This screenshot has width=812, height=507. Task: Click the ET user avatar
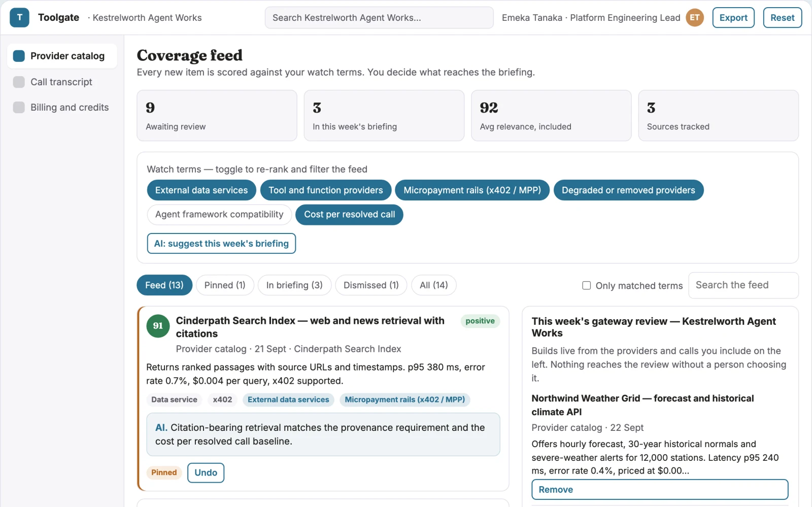[x=695, y=18]
